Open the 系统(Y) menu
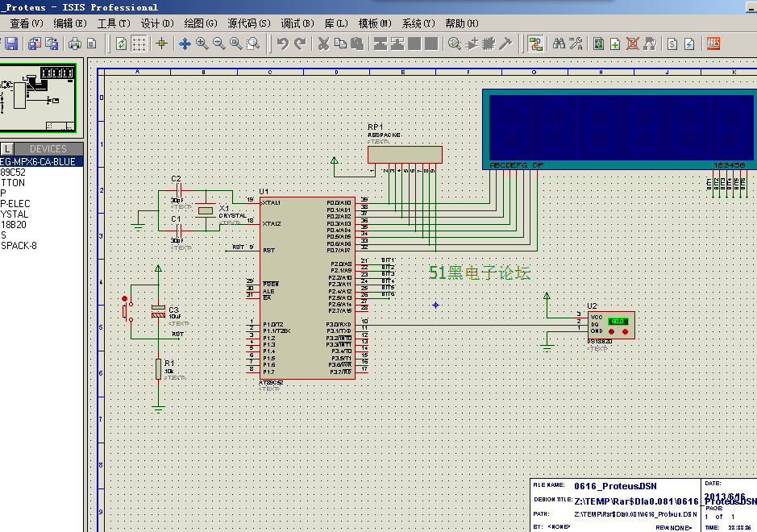757x532 pixels. point(418,23)
